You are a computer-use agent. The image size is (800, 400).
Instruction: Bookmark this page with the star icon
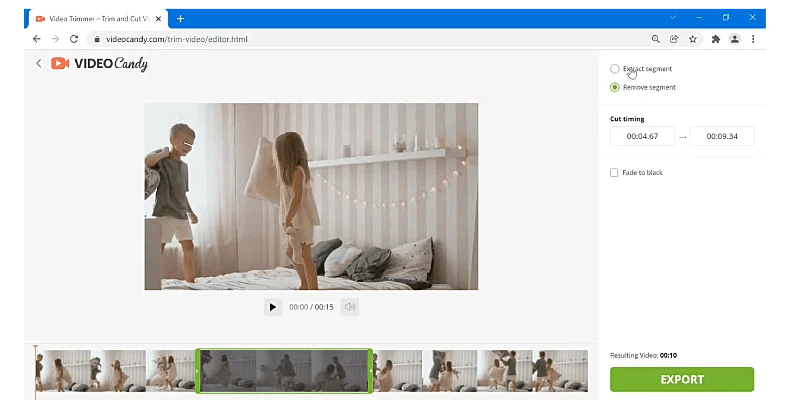[x=692, y=39]
